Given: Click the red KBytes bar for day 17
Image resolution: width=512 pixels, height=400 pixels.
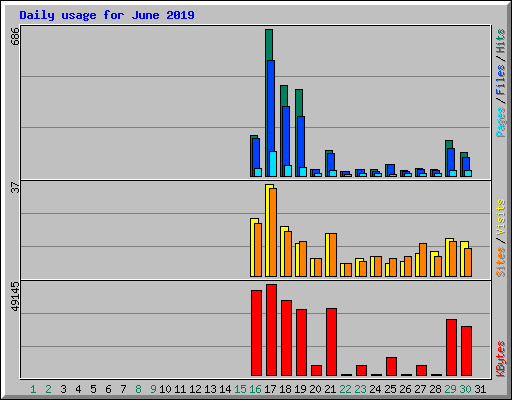Looking at the screenshot, I should click(271, 330).
